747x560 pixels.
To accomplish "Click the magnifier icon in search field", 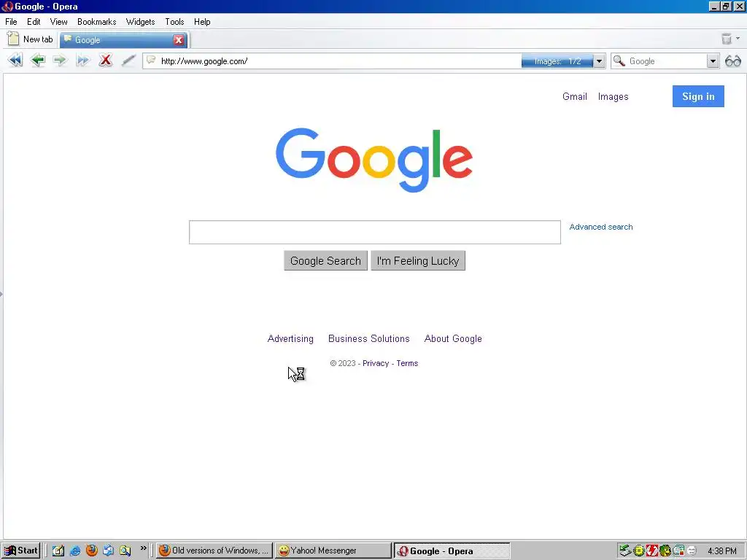I will click(x=619, y=61).
